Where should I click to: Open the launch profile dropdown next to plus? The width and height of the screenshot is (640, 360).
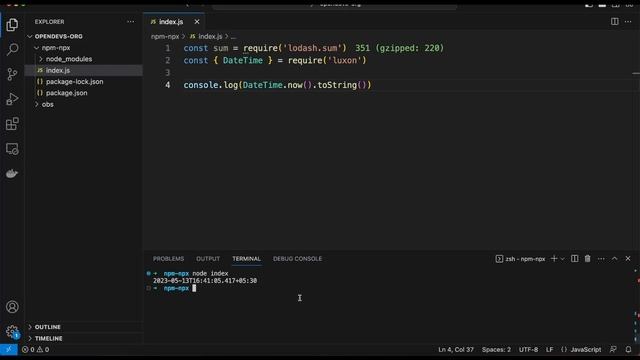562,258
